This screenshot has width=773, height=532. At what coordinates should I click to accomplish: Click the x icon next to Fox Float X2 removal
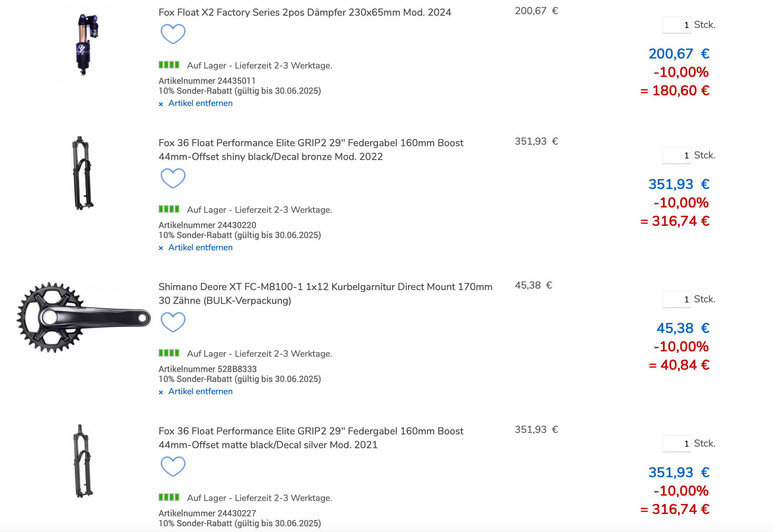point(161,104)
